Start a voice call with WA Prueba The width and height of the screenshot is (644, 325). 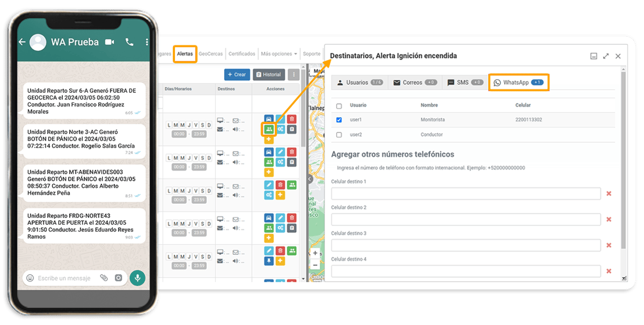[129, 42]
